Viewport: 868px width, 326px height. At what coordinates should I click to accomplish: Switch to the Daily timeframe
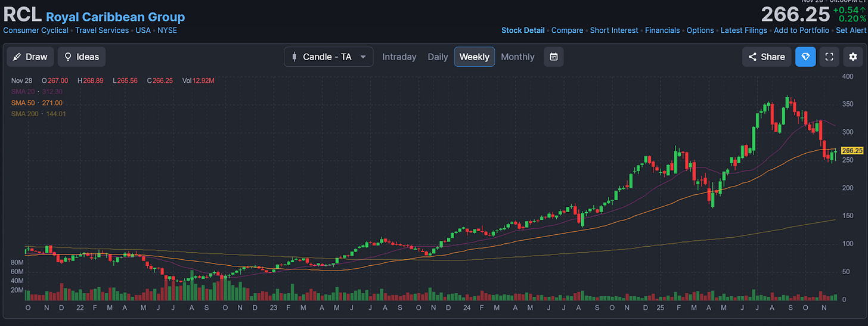point(438,57)
